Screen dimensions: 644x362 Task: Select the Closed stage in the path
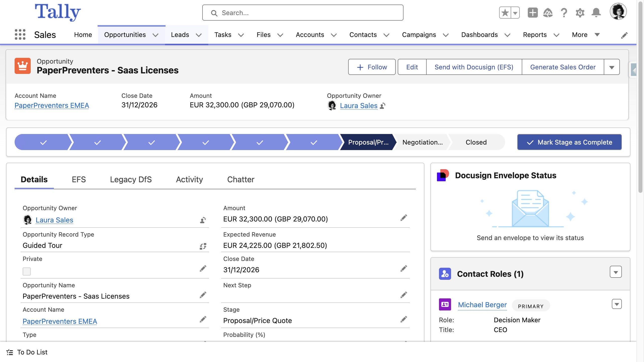pyautogui.click(x=476, y=142)
